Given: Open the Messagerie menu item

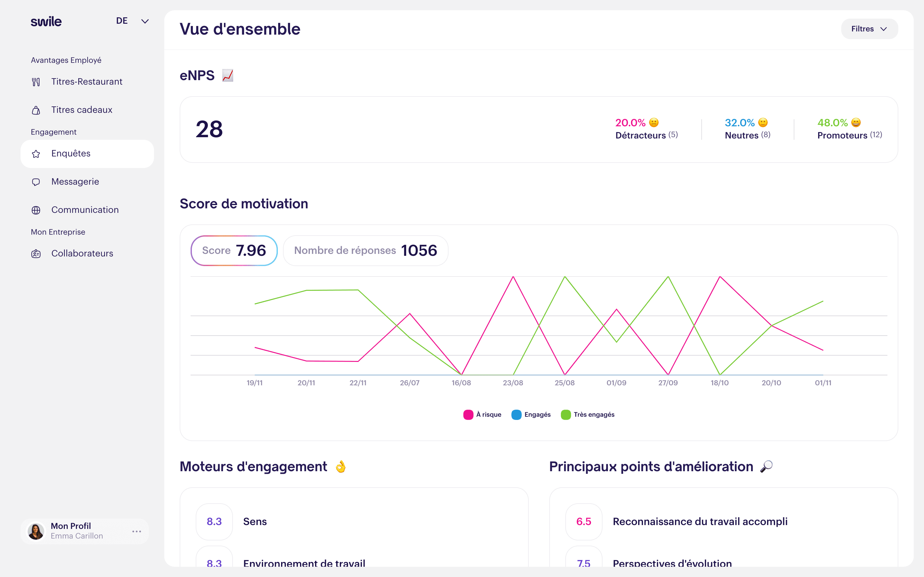Looking at the screenshot, I should tap(75, 182).
